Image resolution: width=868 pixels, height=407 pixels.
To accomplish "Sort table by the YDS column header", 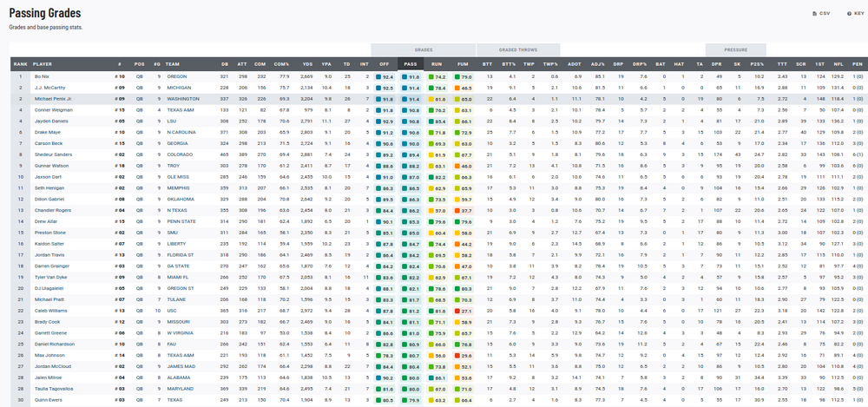I will [306, 64].
